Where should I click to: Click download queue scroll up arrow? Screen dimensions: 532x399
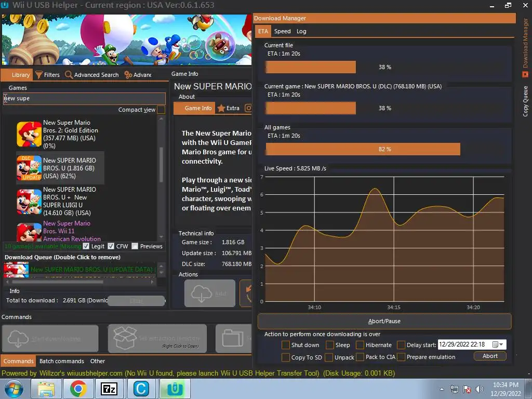[161, 265]
